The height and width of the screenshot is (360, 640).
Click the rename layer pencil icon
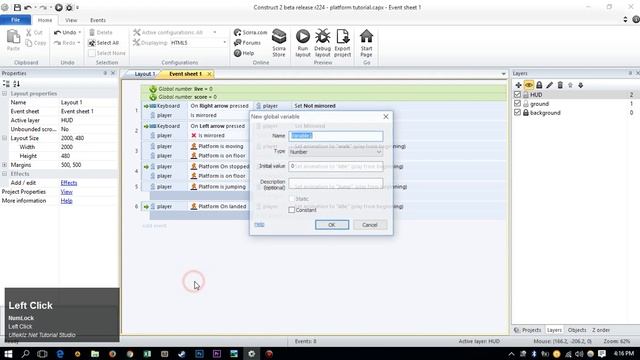pyautogui.click(x=550, y=85)
